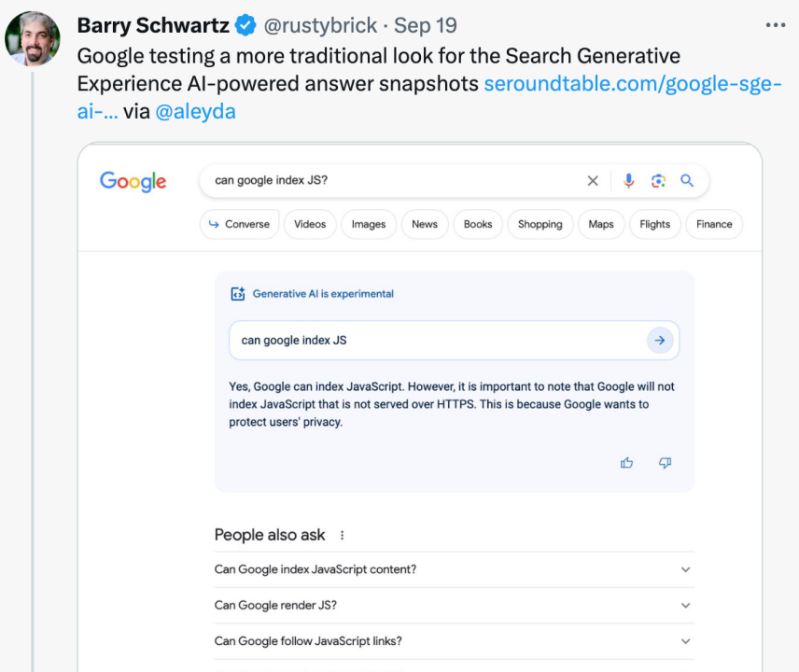The height and width of the screenshot is (672, 799).
Task: Expand "Can Google render JS?" question
Action: pyautogui.click(x=685, y=606)
